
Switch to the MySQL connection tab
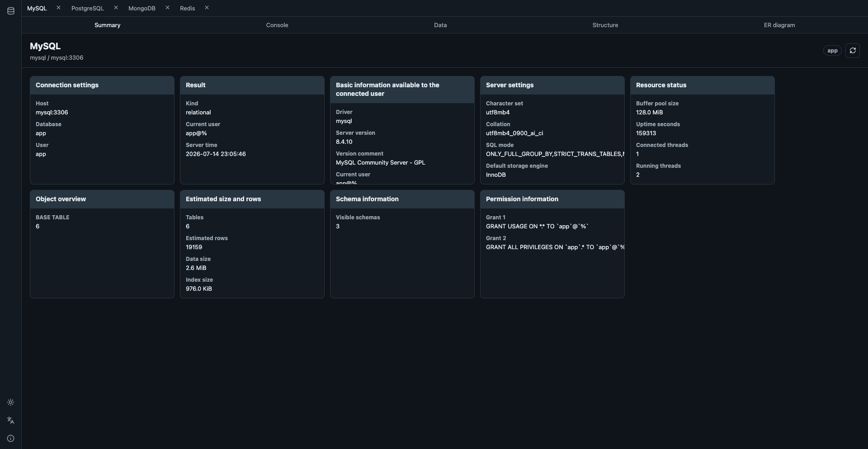pyautogui.click(x=37, y=8)
